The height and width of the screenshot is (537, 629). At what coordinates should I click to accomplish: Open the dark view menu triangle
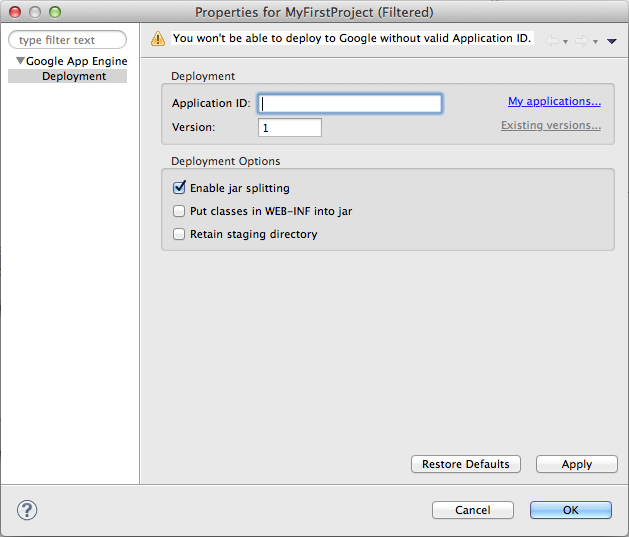click(x=611, y=41)
